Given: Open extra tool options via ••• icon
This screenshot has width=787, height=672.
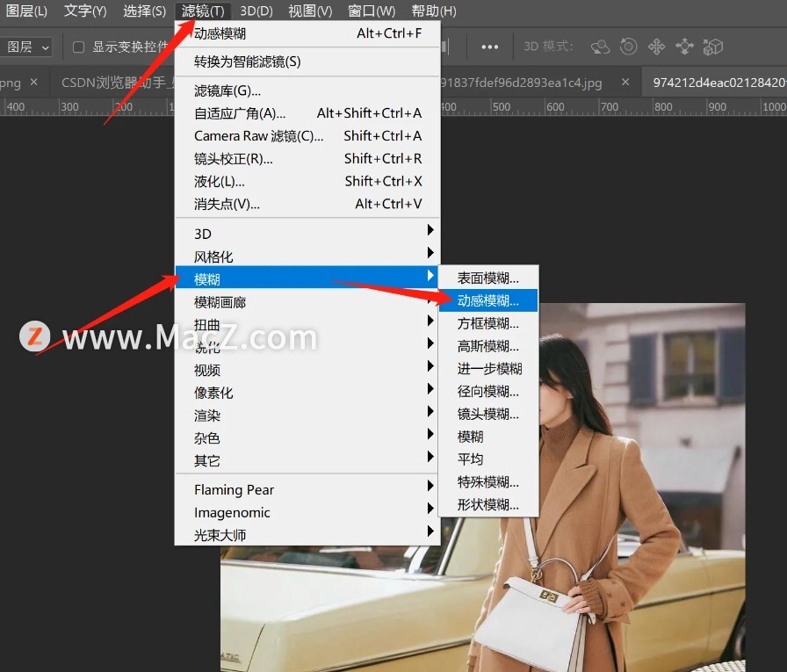Looking at the screenshot, I should pyautogui.click(x=489, y=47).
